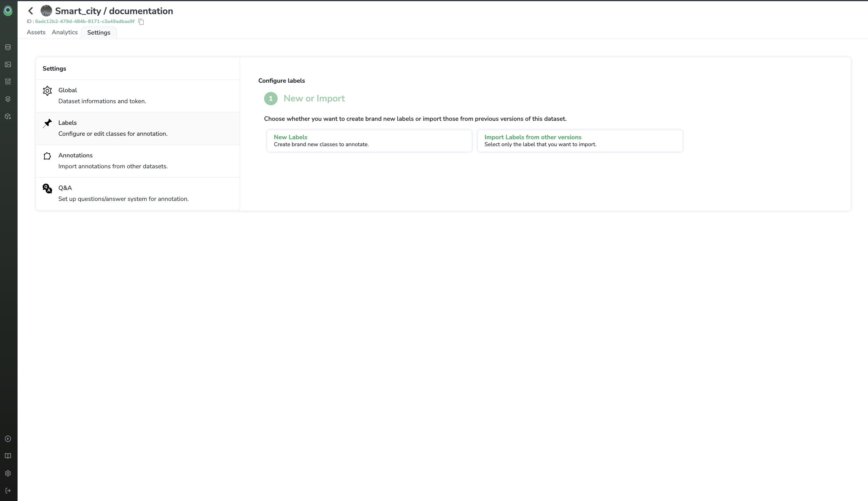Screen dimensions: 868x501
Task: Select the Global settings section
Action: tap(137, 96)
